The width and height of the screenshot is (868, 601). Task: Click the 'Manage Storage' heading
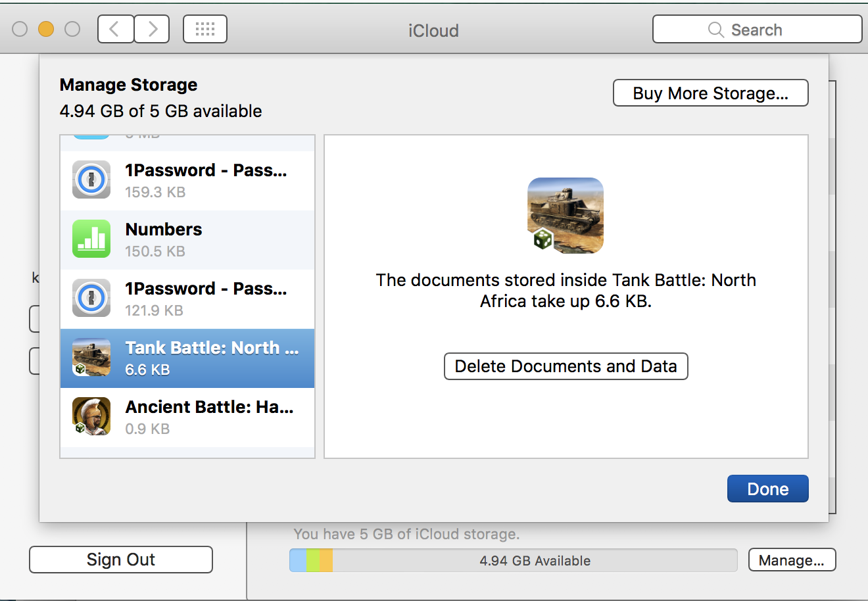click(x=128, y=85)
